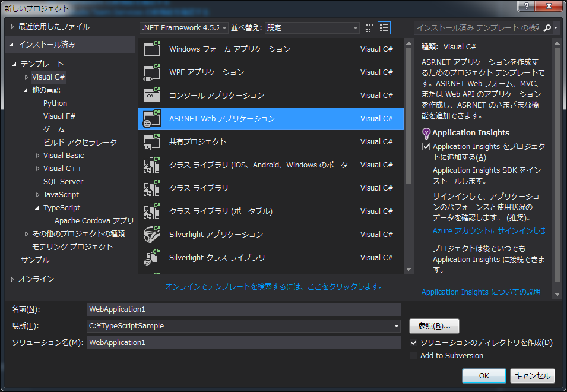Viewport: 567px width, 392px height.
Task: Select Python in the language tree
Action: pos(55,103)
